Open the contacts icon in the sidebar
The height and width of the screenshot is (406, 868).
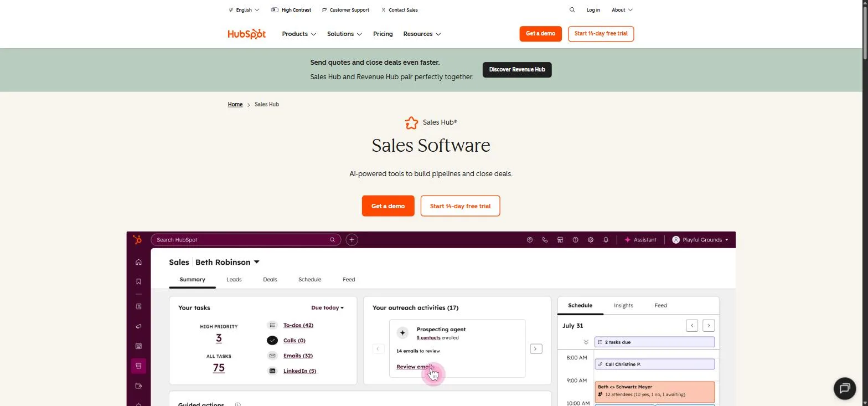[x=138, y=306]
